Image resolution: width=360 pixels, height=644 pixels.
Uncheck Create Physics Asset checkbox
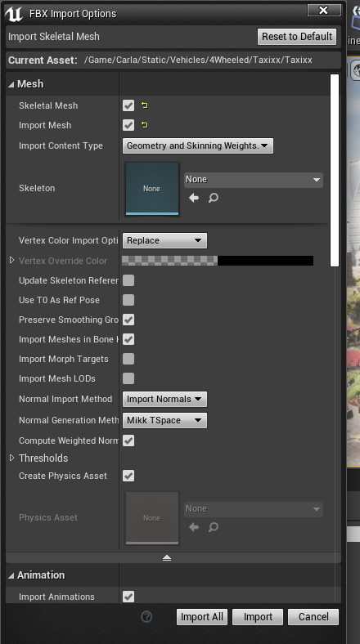click(128, 476)
